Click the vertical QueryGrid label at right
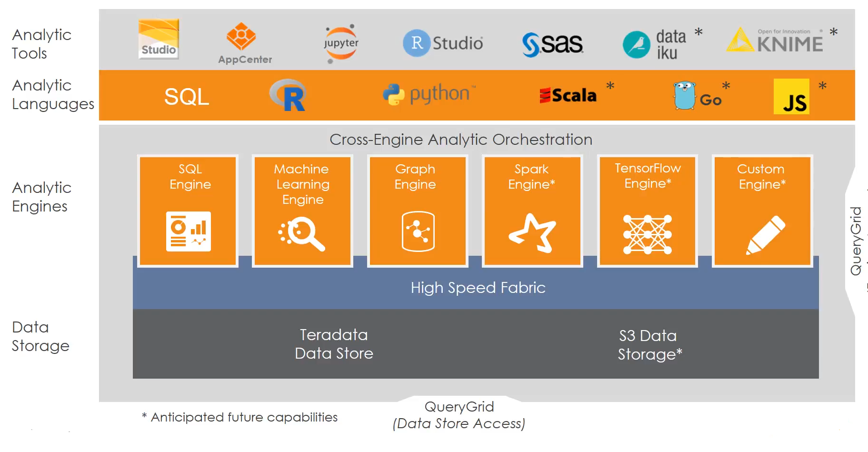The image size is (868, 452). pyautogui.click(x=856, y=241)
